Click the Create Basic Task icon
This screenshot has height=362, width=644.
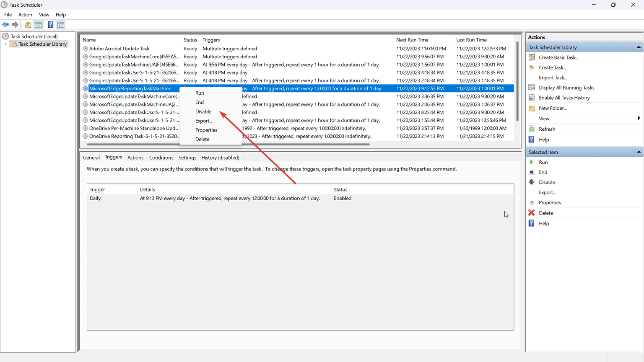pos(532,57)
